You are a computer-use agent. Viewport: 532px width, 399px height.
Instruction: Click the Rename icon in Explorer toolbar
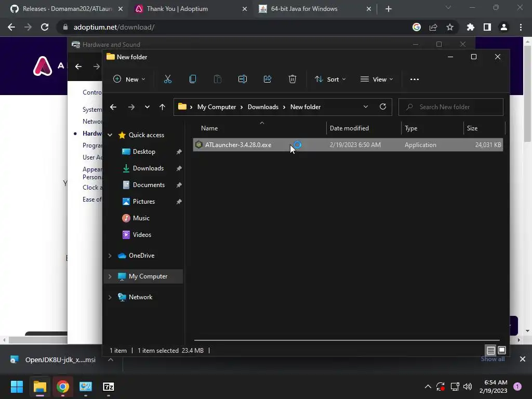pyautogui.click(x=242, y=79)
